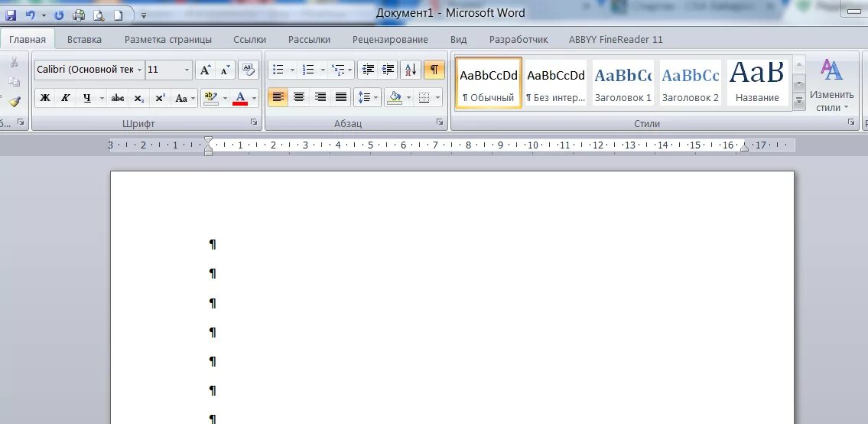Screen dimensions: 868x424
Task: Switch to the Ссылки tab
Action: (x=249, y=39)
